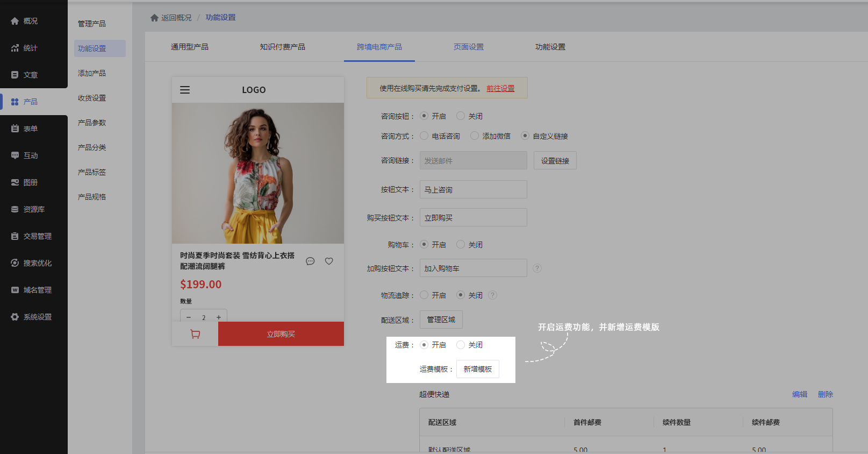Click the 新增模板 button
This screenshot has width=868, height=454.
click(x=477, y=369)
